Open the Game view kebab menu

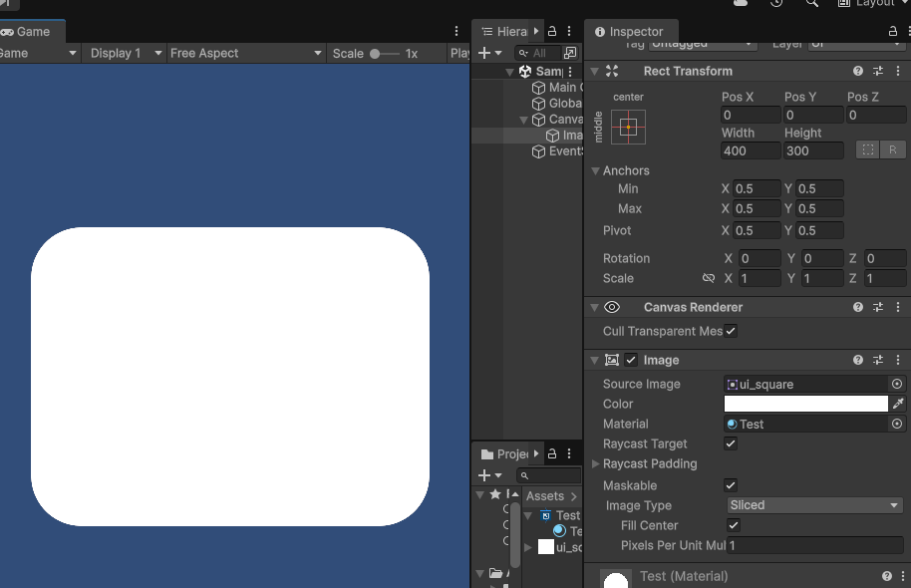[x=456, y=31]
